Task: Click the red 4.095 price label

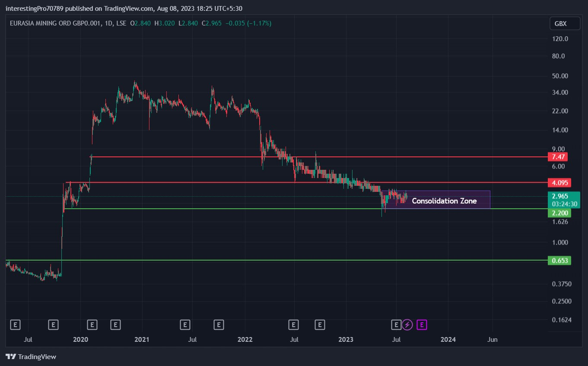Action: [x=559, y=182]
